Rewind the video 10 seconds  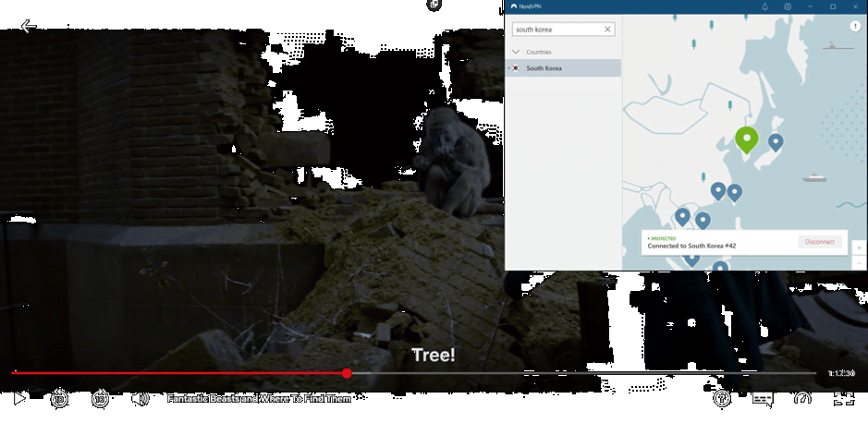coord(60,398)
